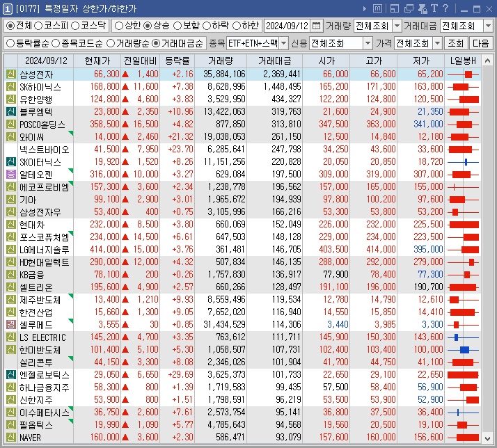Viewport: 497px width, 448px height.
Task: Click the 고가 column header
Action: [373, 61]
